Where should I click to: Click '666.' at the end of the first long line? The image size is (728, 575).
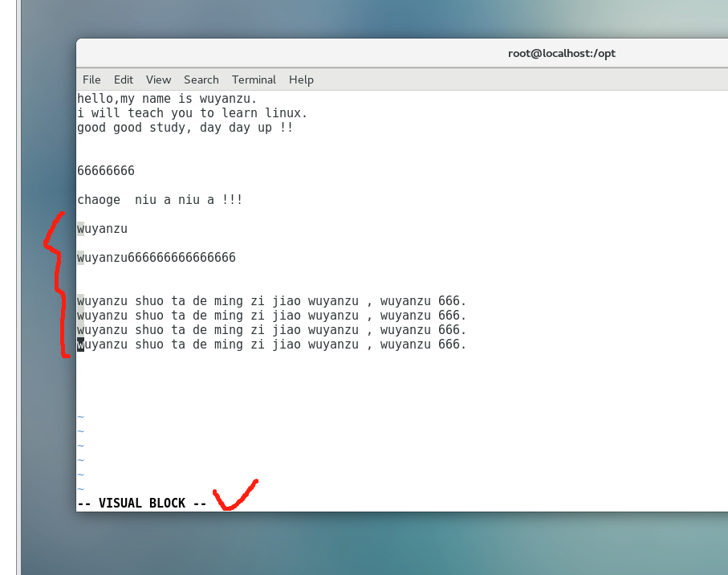[x=452, y=301]
